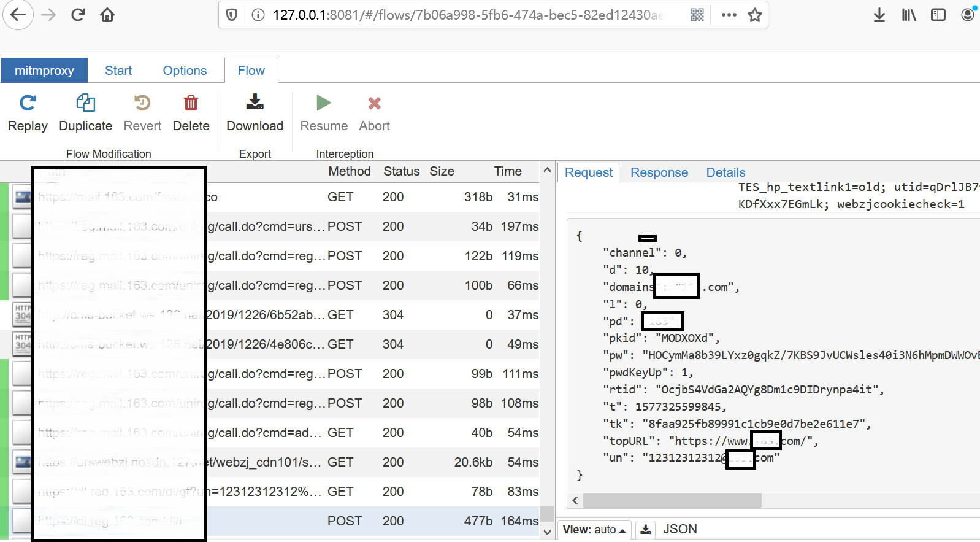Switch to the Options tab
This screenshot has height=542, width=980.
click(185, 70)
